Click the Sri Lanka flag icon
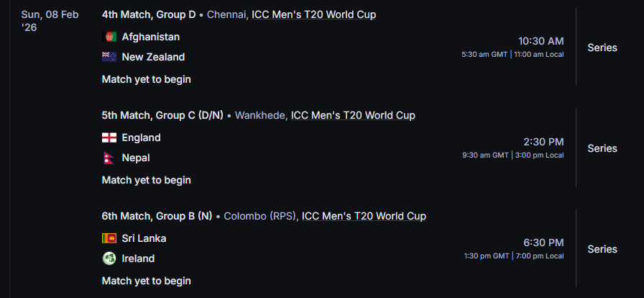Viewport: 644px width, 298px height. (109, 238)
